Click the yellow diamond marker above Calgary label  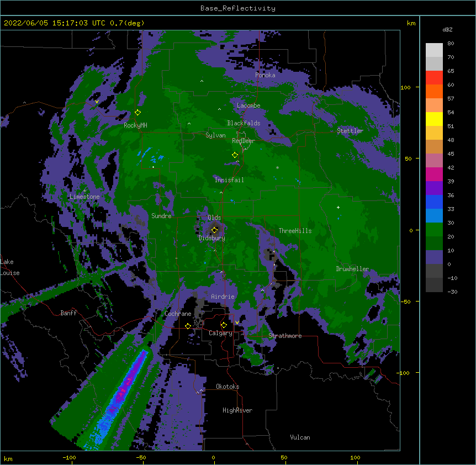(x=224, y=325)
